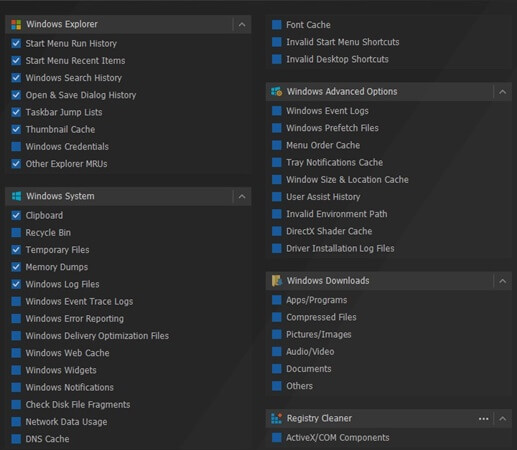Image resolution: width=517 pixels, height=450 pixels.
Task: Collapse the Registry Cleaner section
Action: [503, 419]
